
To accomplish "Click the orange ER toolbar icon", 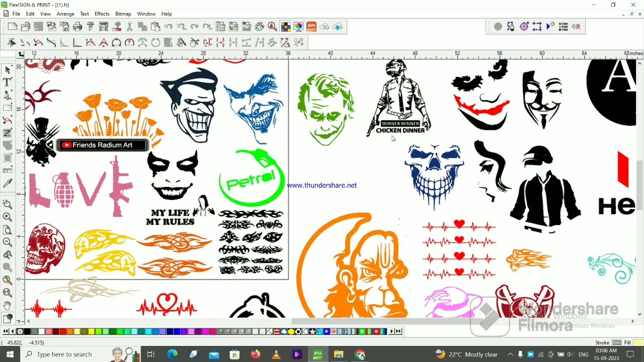I will pos(311,27).
